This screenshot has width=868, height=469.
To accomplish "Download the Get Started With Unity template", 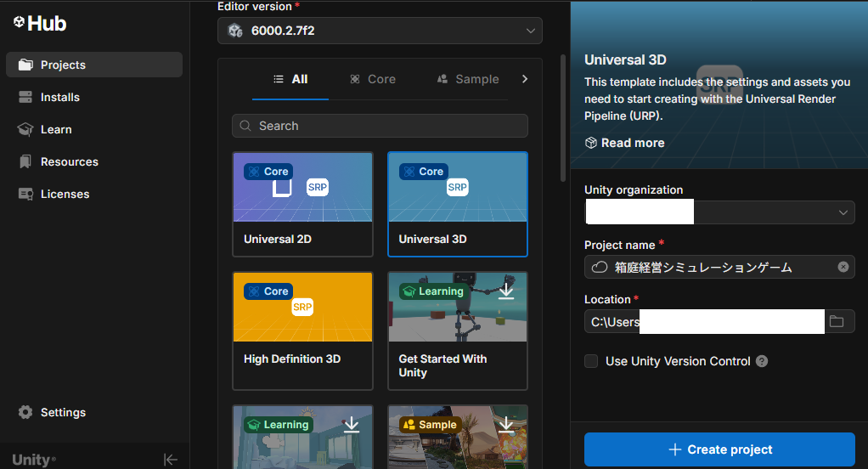I will tap(506, 291).
